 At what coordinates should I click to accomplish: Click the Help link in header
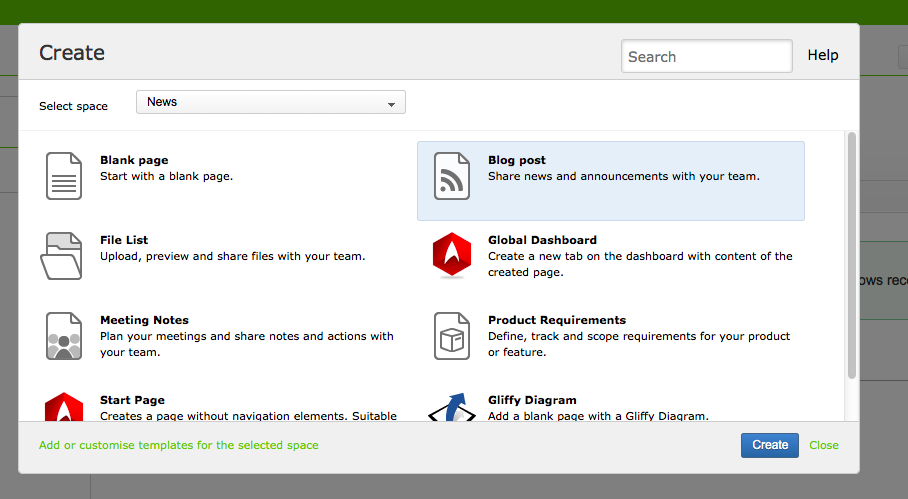pyautogui.click(x=823, y=56)
